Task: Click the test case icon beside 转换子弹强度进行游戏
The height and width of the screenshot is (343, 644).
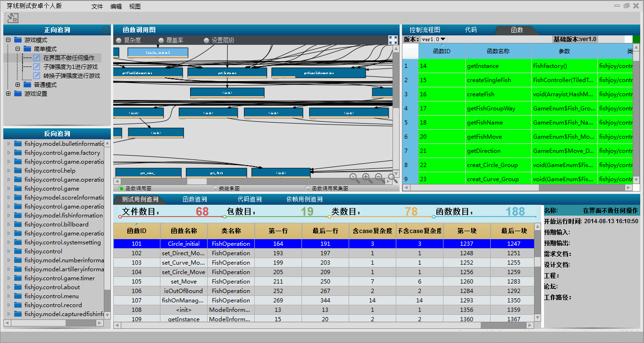Action: 37,76
